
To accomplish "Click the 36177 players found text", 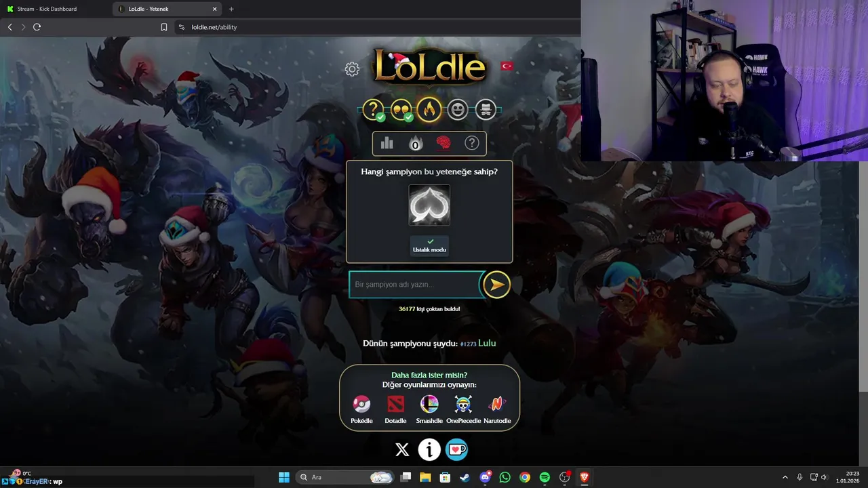I will 429,309.
